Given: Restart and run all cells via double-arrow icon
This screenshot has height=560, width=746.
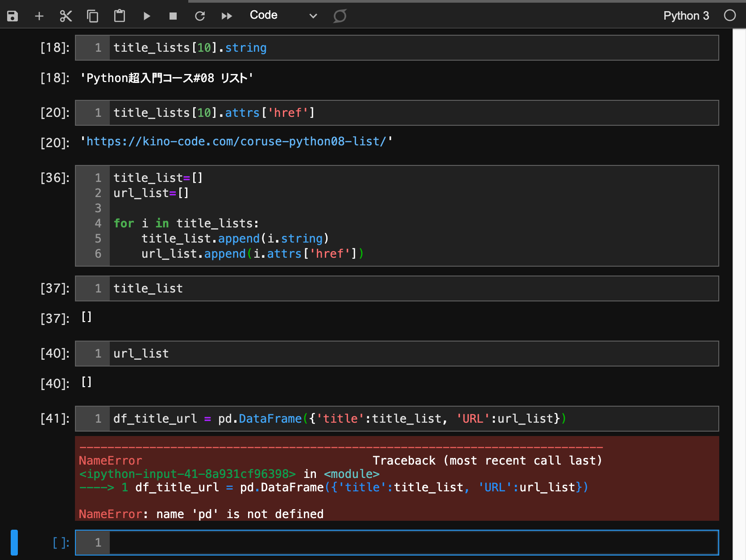Looking at the screenshot, I should [x=227, y=15].
